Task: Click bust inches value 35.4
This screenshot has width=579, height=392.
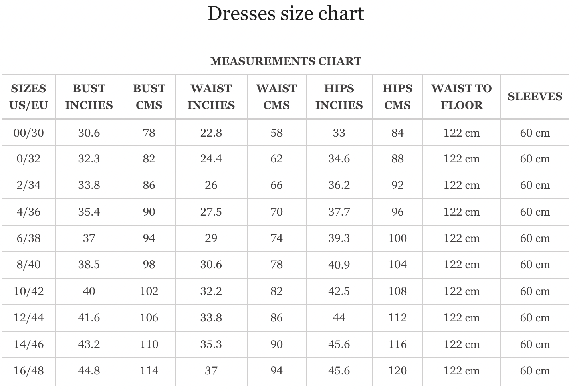Action: pos(89,212)
